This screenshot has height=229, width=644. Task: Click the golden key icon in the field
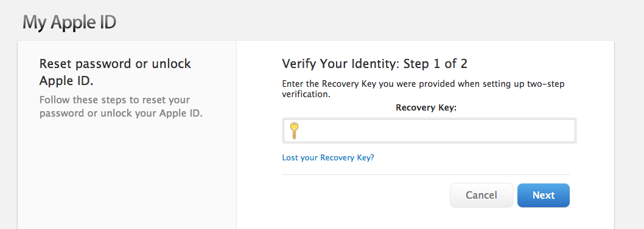click(x=293, y=131)
